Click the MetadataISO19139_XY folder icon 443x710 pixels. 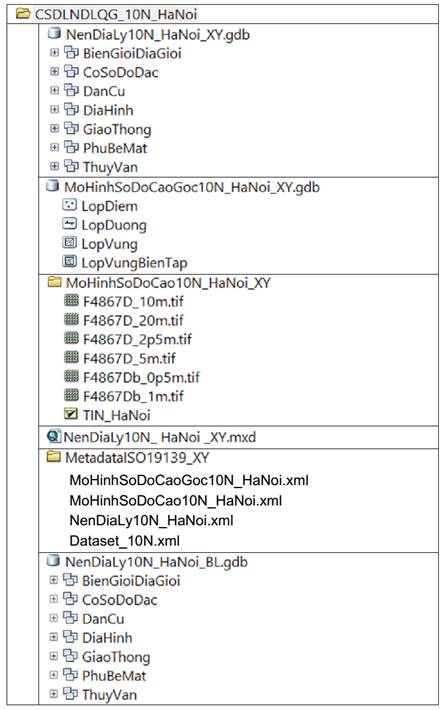(54, 456)
